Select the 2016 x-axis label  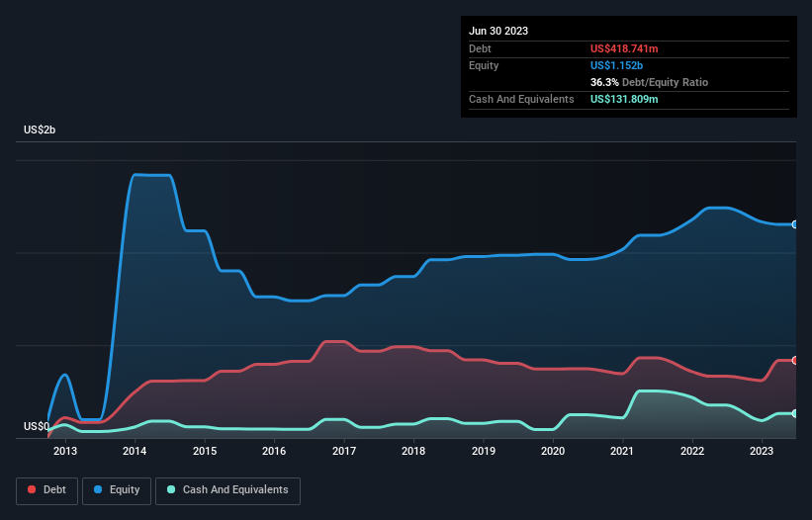coord(274,451)
